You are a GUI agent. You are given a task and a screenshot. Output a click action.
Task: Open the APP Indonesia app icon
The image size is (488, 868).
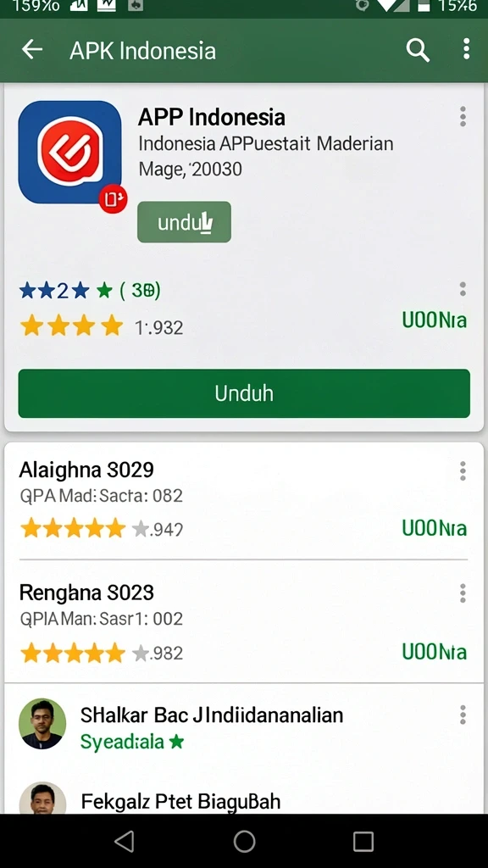click(x=69, y=153)
